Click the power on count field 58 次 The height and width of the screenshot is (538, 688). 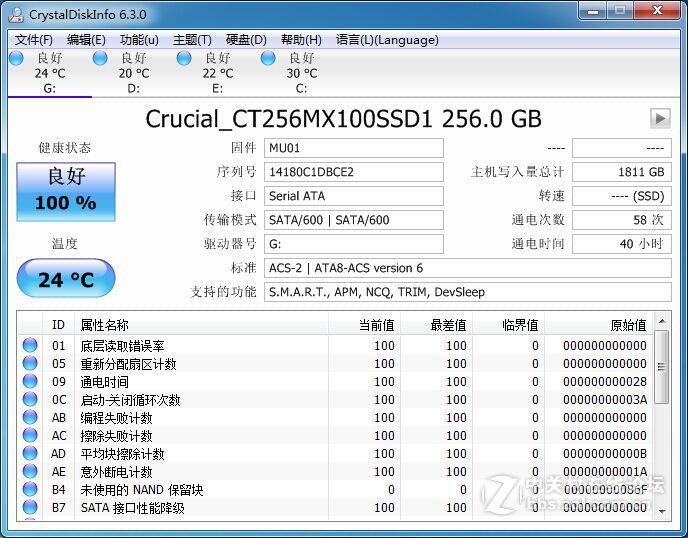(622, 220)
